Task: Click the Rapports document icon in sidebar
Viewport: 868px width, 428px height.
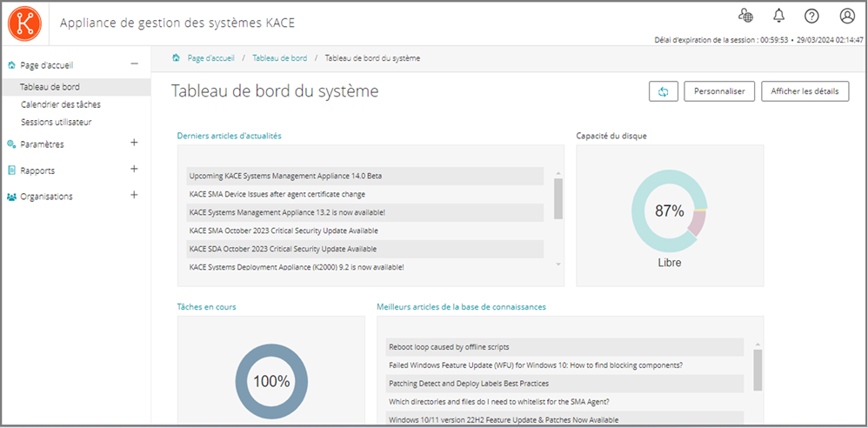Action: click(x=11, y=170)
